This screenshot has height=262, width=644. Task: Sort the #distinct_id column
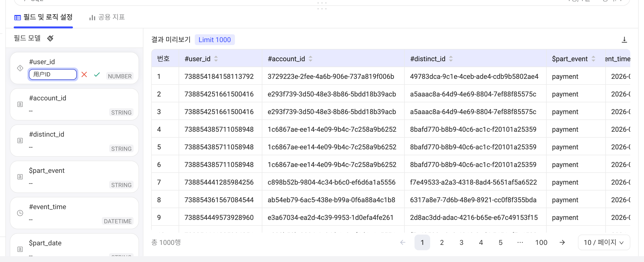point(451,59)
